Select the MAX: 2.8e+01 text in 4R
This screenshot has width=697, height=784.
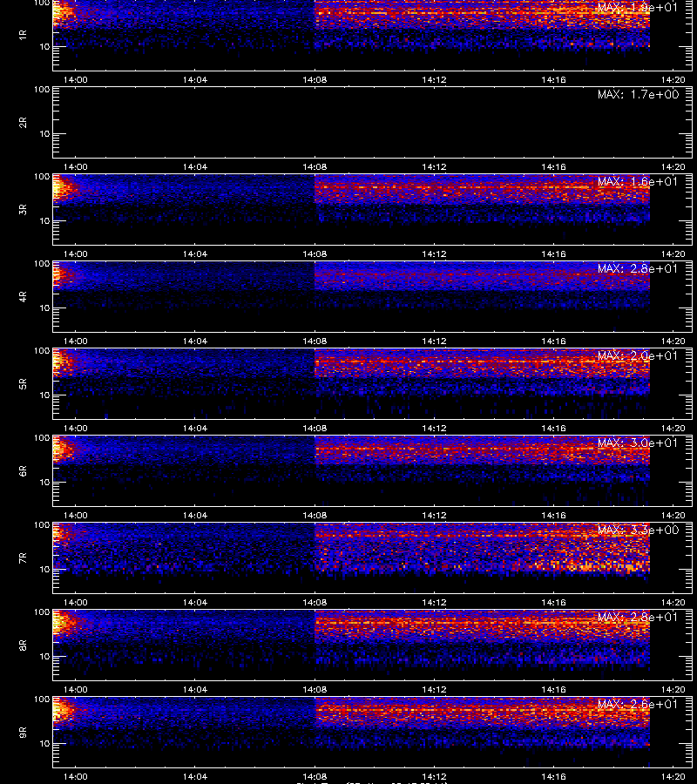[x=638, y=268]
